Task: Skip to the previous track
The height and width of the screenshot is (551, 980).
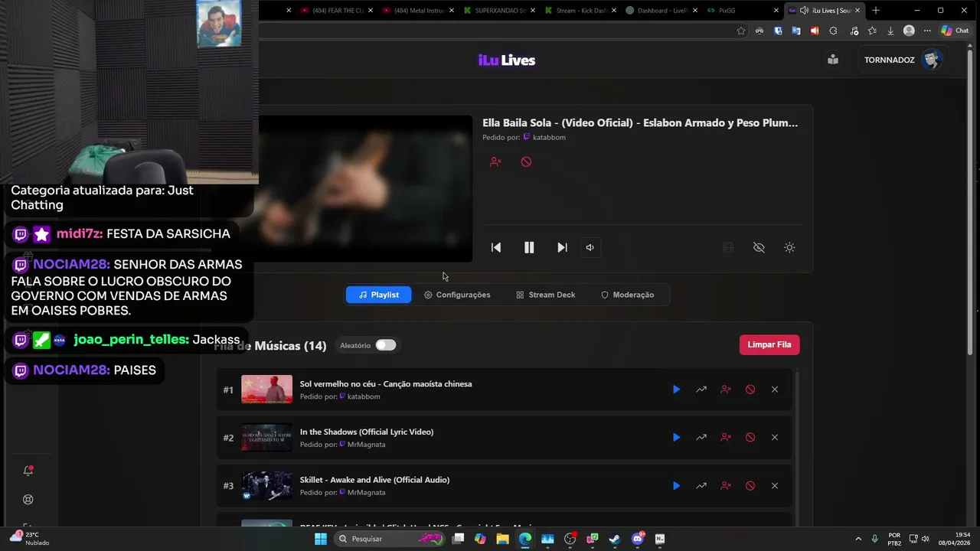Action: (496, 247)
